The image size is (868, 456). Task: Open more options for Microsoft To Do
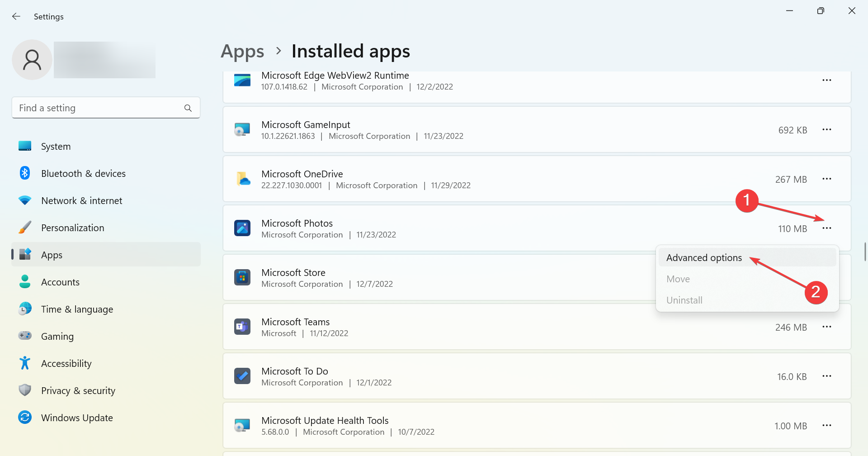coord(827,376)
